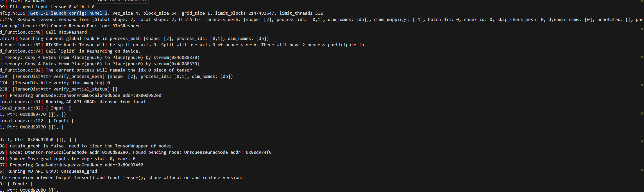Follow the local_node.cc:82 source link
The width and height of the screenshot is (644, 192).
click(20, 108)
